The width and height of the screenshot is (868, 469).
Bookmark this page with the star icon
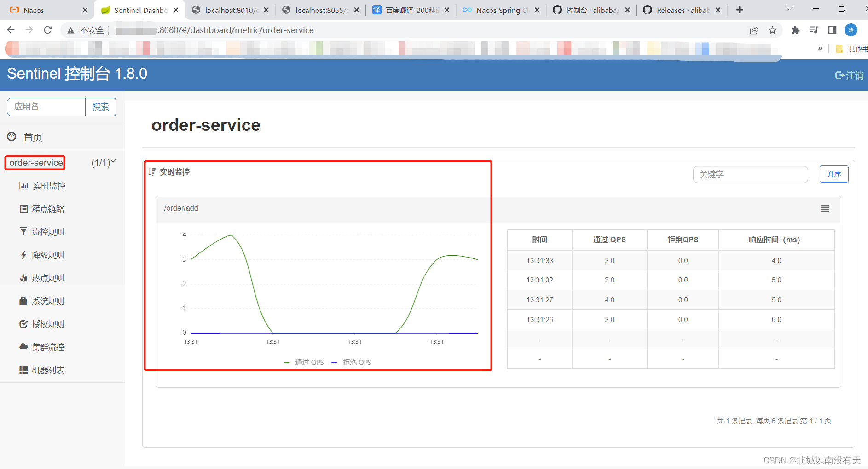772,30
